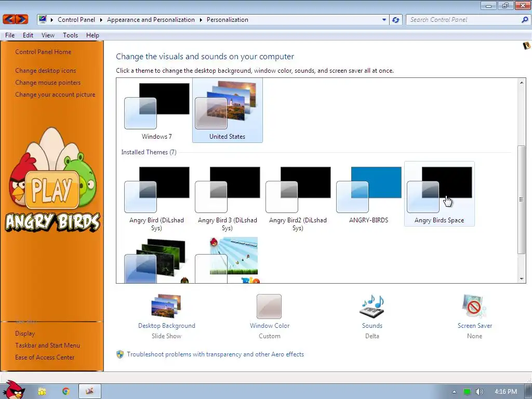532x399 pixels.
Task: Click the volume speaker tray icon
Action: pos(479,392)
